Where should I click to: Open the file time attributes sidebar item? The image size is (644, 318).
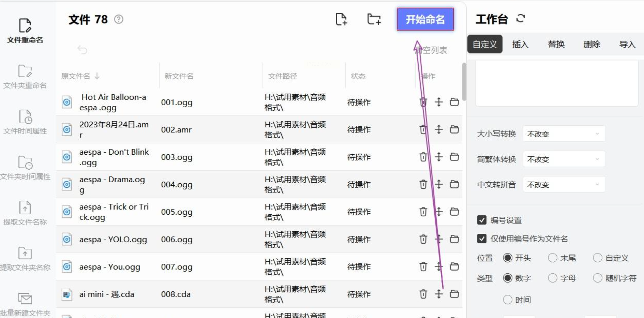(x=25, y=122)
